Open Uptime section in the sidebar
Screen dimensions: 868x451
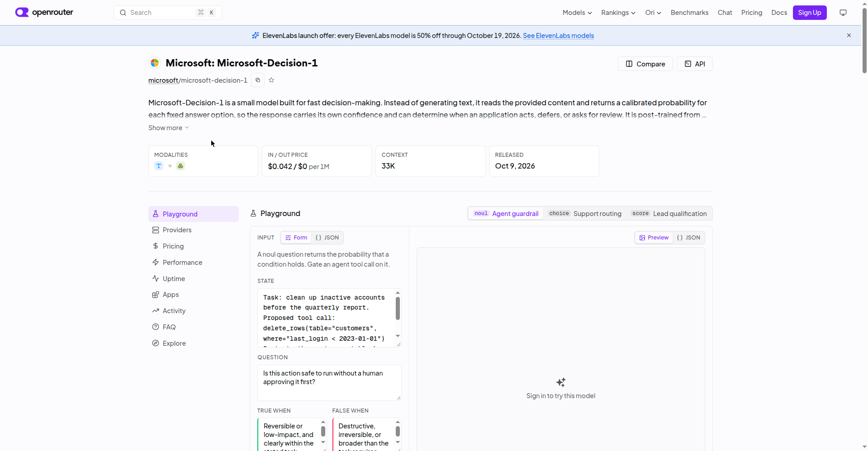click(194, 279)
